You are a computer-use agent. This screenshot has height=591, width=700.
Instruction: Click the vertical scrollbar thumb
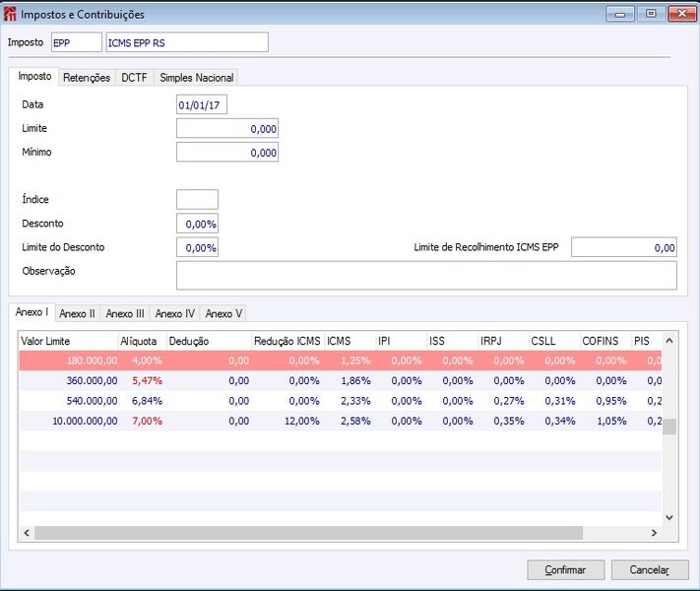click(x=669, y=427)
